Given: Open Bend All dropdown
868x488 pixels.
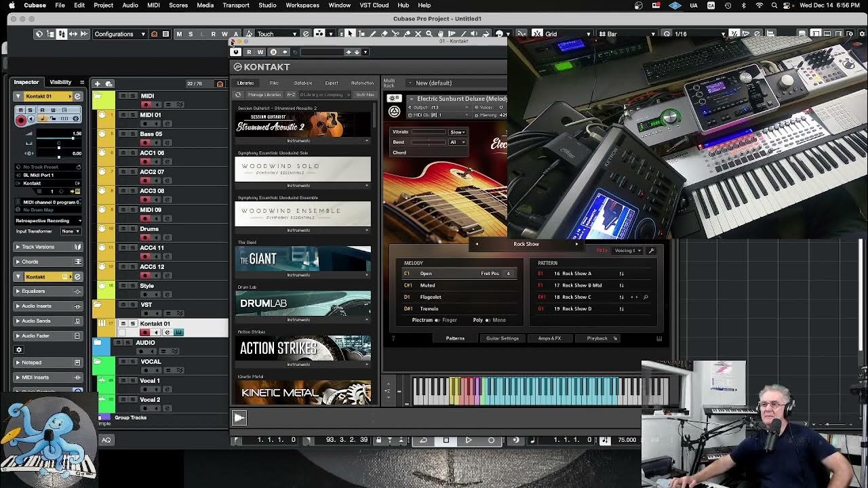Looking at the screenshot, I should coord(458,142).
